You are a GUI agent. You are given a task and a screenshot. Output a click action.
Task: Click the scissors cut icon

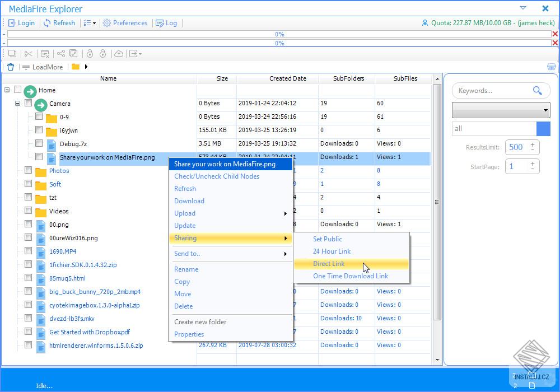pyautogui.click(x=28, y=54)
